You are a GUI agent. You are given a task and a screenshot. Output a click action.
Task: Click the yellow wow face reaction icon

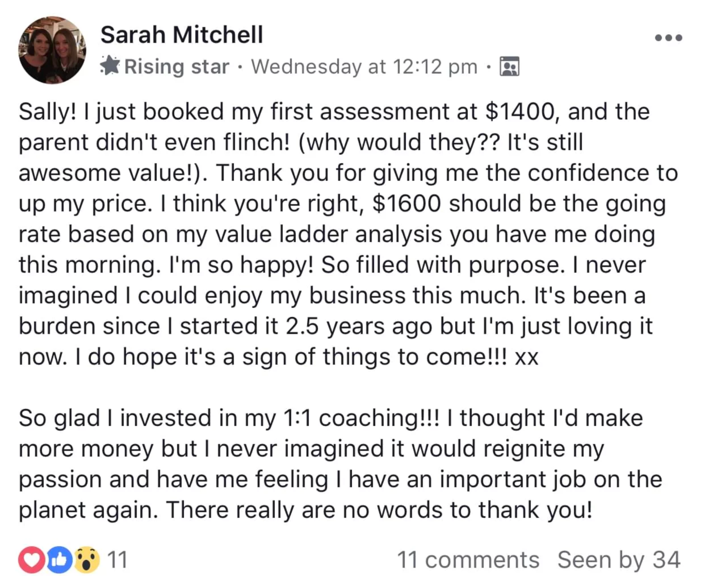click(87, 559)
